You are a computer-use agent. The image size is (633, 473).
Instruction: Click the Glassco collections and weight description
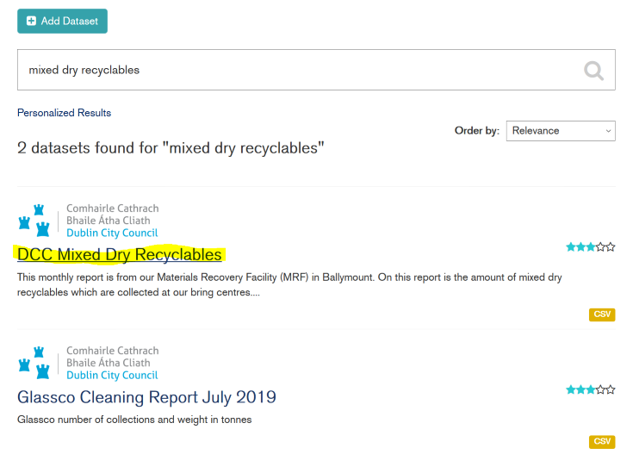[x=134, y=419]
